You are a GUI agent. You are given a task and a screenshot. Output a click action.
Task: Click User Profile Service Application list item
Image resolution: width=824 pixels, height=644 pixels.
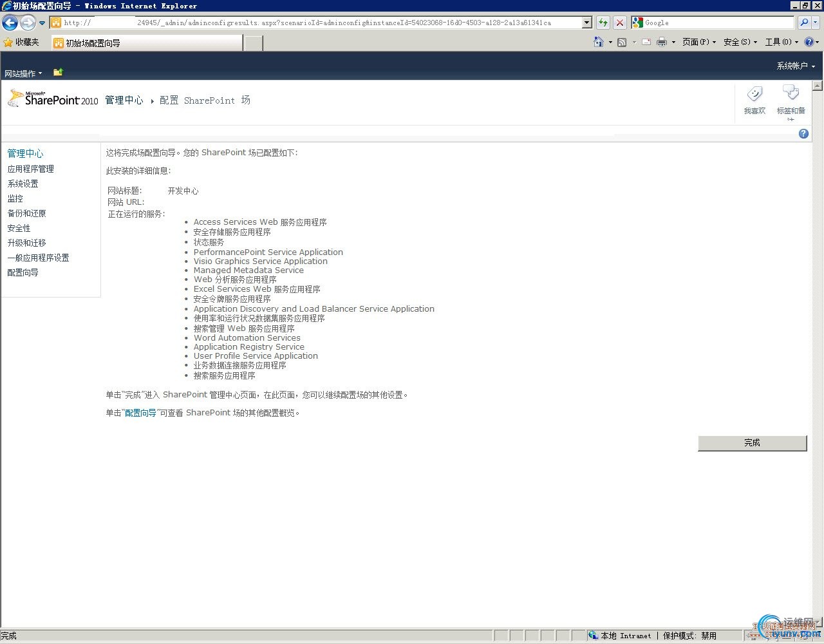256,355
